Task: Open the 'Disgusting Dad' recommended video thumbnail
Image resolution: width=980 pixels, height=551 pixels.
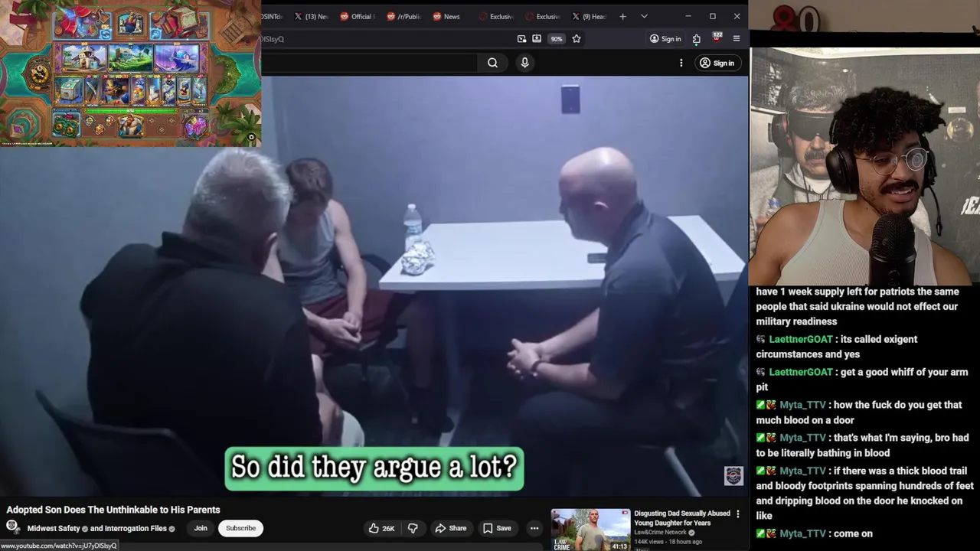Action: coord(591,530)
